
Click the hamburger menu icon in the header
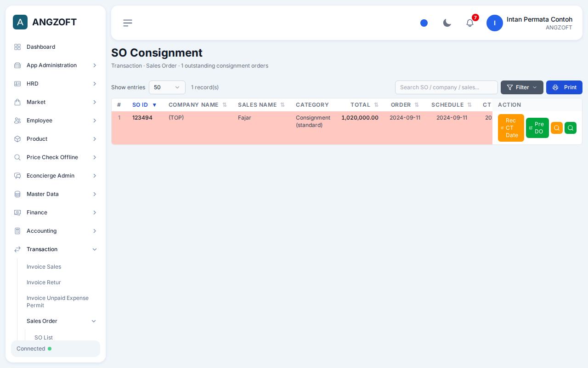pyautogui.click(x=128, y=23)
